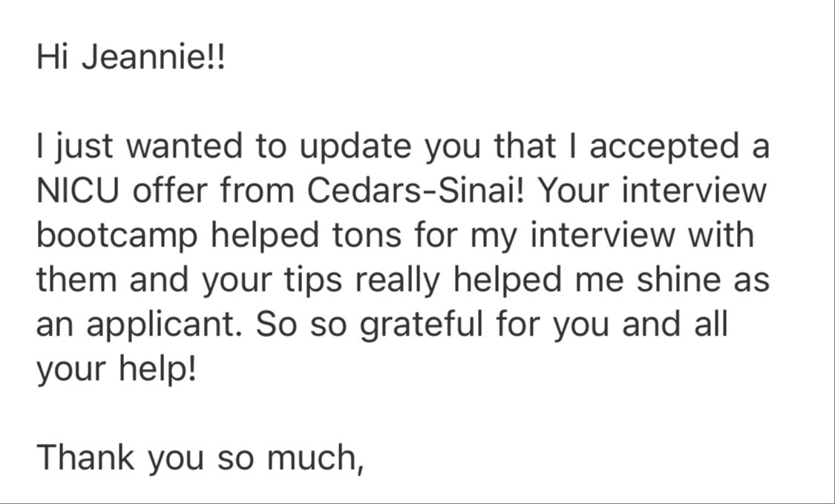Click the closing line "Thank you so much,"

pos(200,456)
